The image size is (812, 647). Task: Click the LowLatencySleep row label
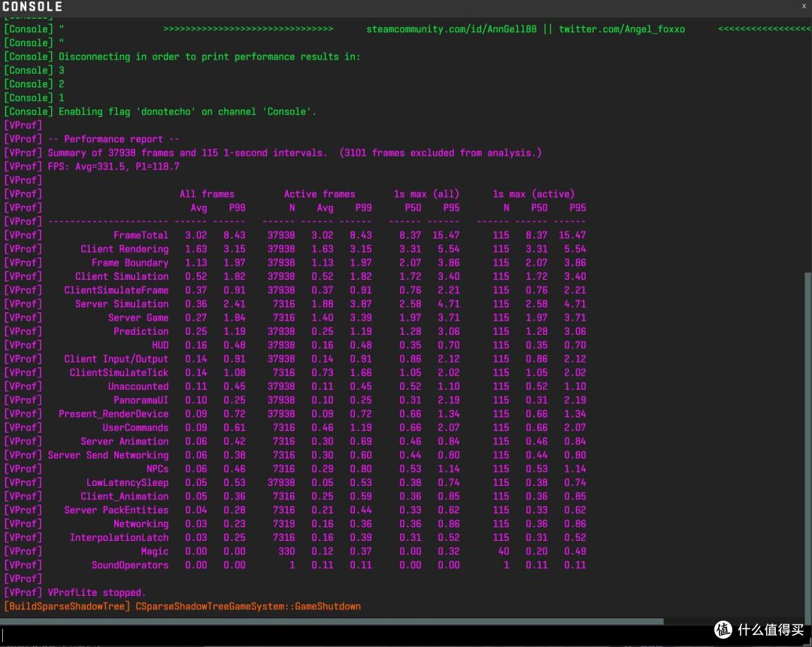click(x=127, y=482)
